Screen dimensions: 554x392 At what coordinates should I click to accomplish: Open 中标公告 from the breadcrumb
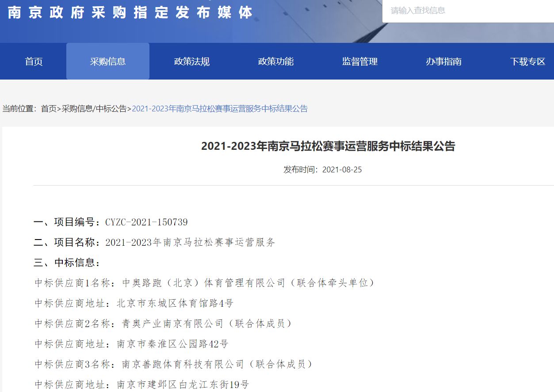pyautogui.click(x=111, y=109)
